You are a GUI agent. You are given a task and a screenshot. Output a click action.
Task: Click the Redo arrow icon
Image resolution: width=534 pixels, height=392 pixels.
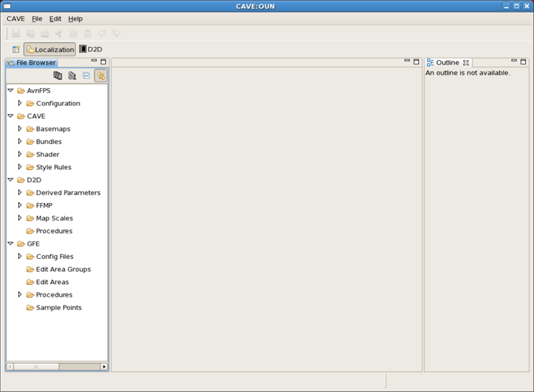point(116,33)
